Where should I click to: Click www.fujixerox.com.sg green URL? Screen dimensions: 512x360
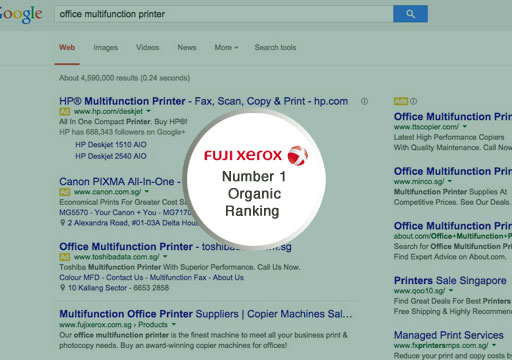tap(95, 325)
